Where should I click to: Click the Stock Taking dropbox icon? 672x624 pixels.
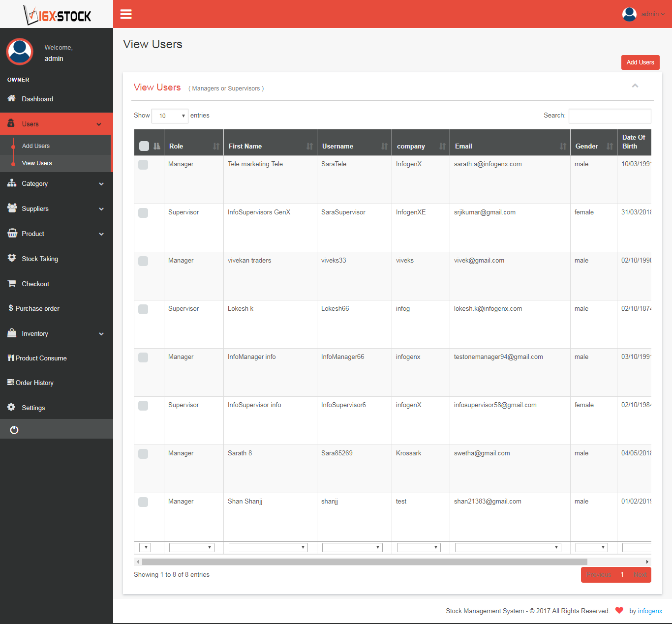click(12, 258)
